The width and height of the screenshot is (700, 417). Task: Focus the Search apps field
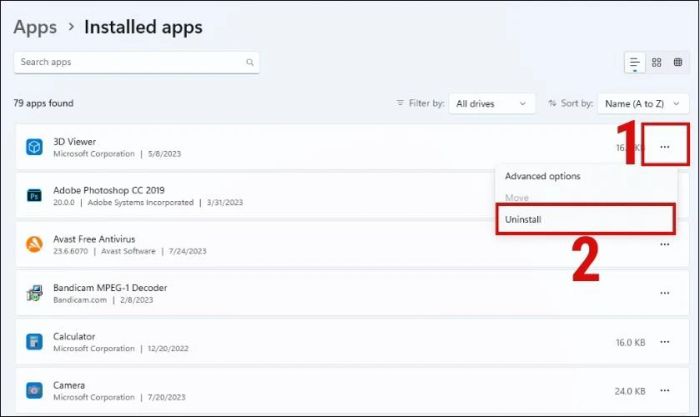137,62
